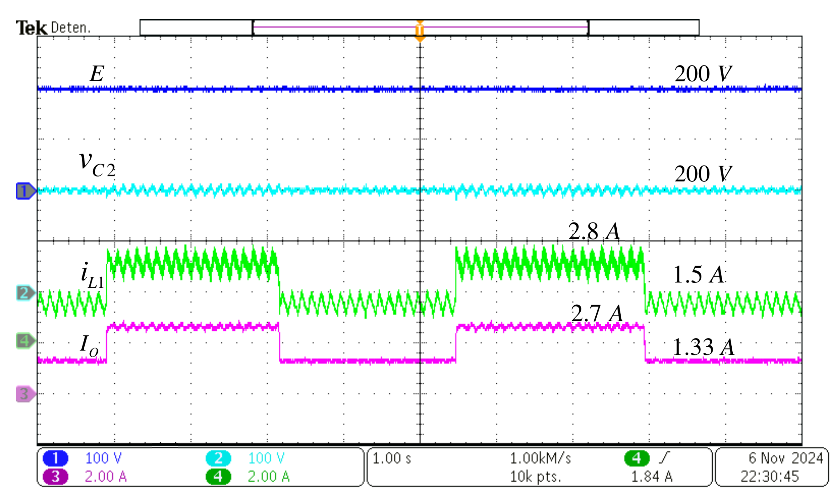The width and height of the screenshot is (838, 504).
Task: Click the '1.00kM/s' sample rate readout
Action: [540, 458]
